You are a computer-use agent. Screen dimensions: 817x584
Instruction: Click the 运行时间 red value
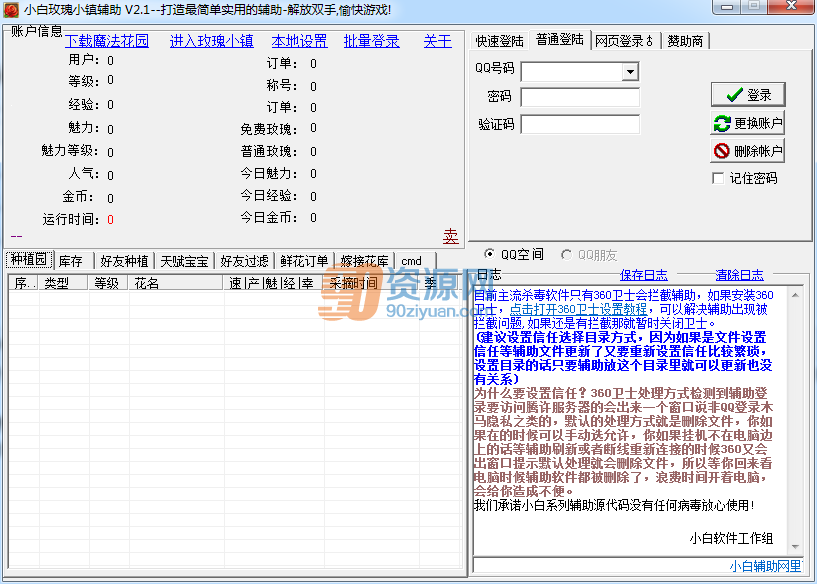pyautogui.click(x=110, y=220)
